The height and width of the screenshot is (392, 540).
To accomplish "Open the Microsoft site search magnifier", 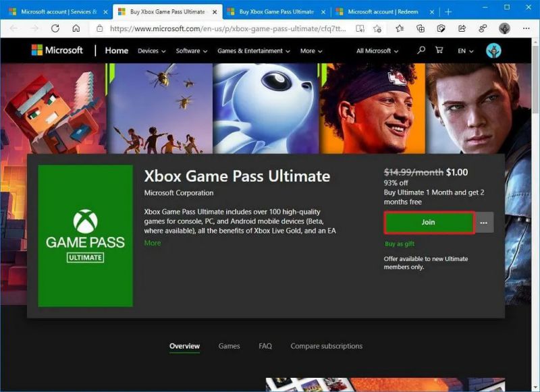I will pyautogui.click(x=421, y=50).
